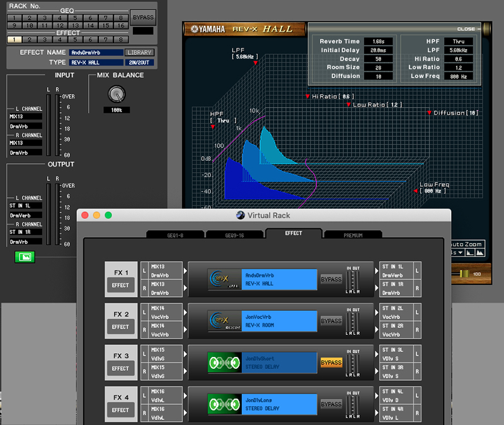504x425 pixels.
Task: Click the FX 1 EFFECT button
Action: click(120, 286)
